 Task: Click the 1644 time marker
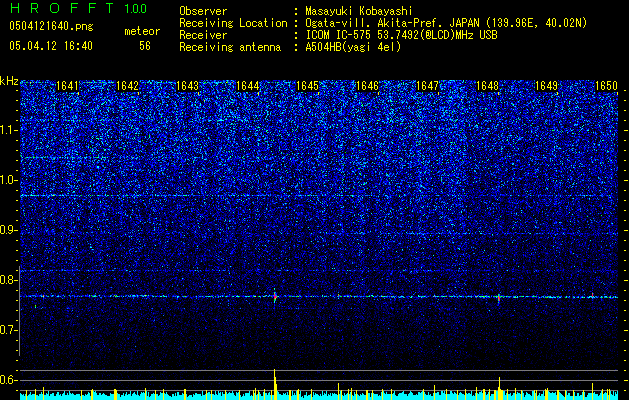[248, 86]
